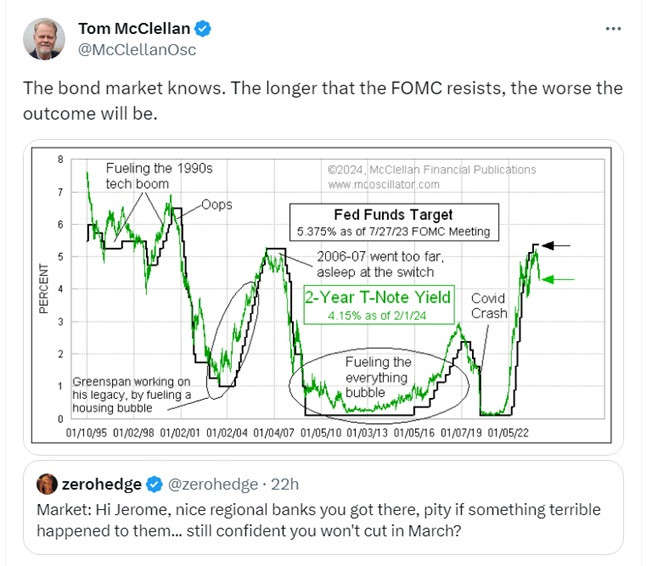Click the 'Fueling the everything bubble' annotation
Viewport: 646px width, 566px height.
(x=377, y=377)
